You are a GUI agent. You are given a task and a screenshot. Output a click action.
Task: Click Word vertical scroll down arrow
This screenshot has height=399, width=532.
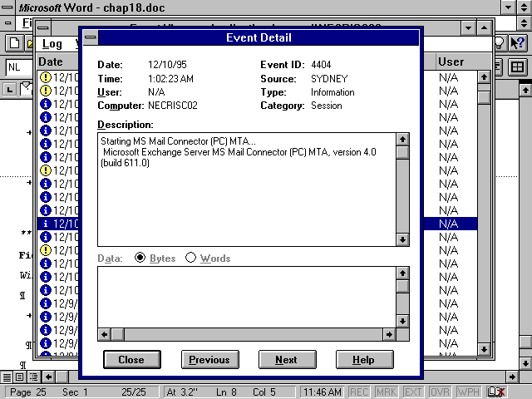(525, 363)
